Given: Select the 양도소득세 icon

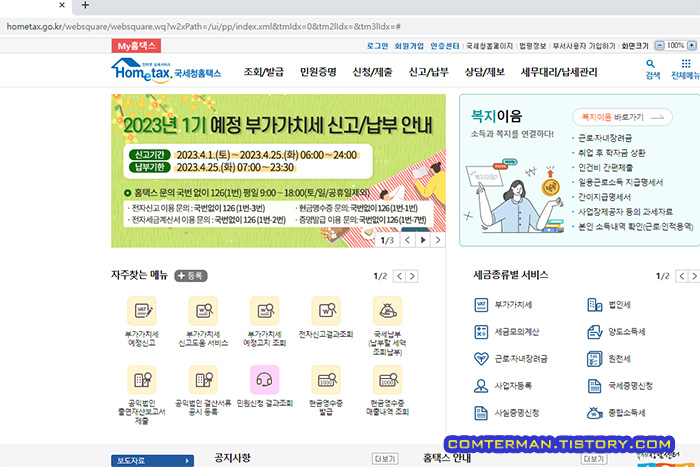Looking at the screenshot, I should point(595,332).
